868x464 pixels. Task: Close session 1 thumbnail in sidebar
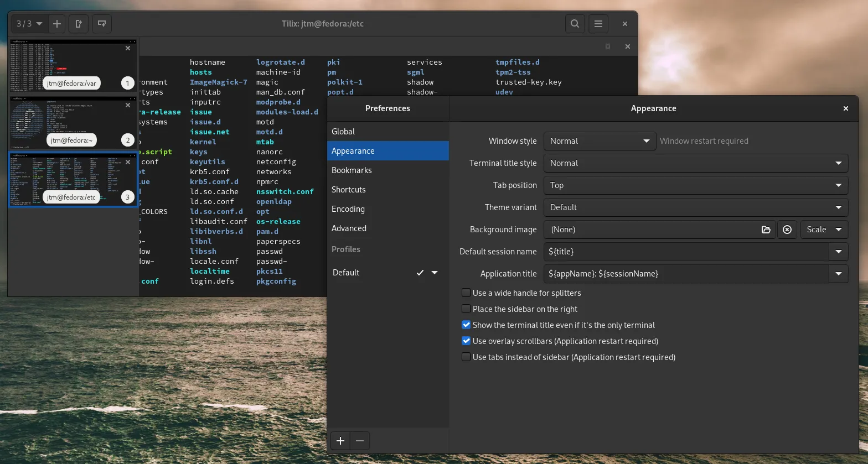click(128, 48)
